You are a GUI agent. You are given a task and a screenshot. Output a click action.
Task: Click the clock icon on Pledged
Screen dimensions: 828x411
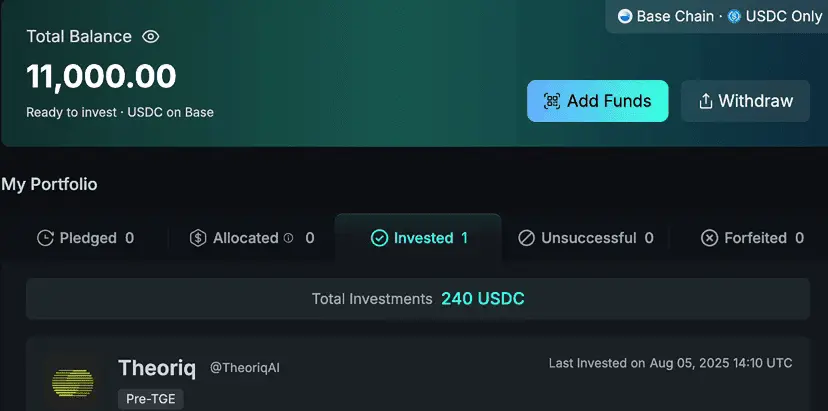click(x=45, y=238)
